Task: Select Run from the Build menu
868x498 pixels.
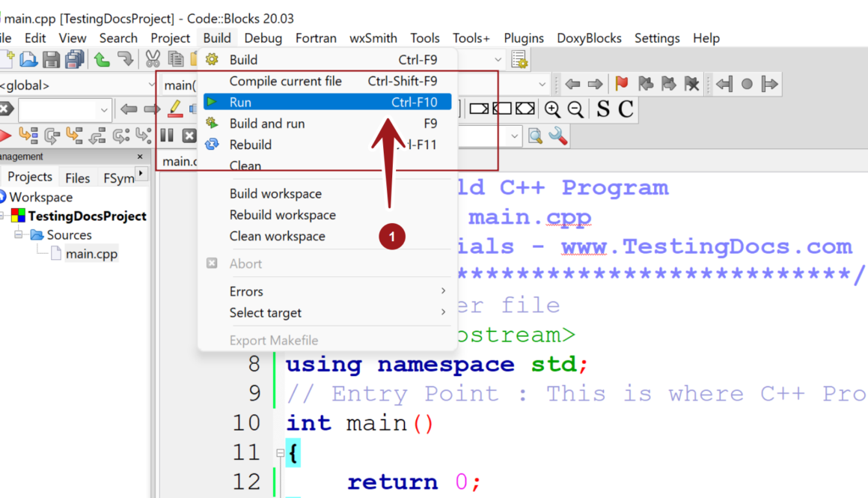Action: point(327,102)
